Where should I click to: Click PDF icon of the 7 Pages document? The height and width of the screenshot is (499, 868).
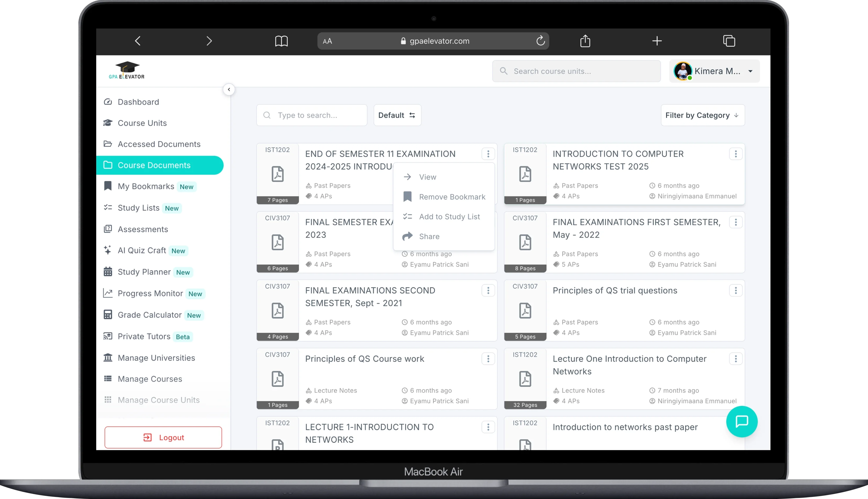click(x=278, y=174)
